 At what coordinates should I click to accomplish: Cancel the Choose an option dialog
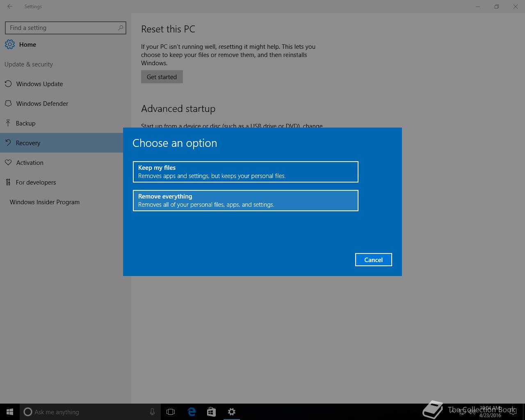373,260
